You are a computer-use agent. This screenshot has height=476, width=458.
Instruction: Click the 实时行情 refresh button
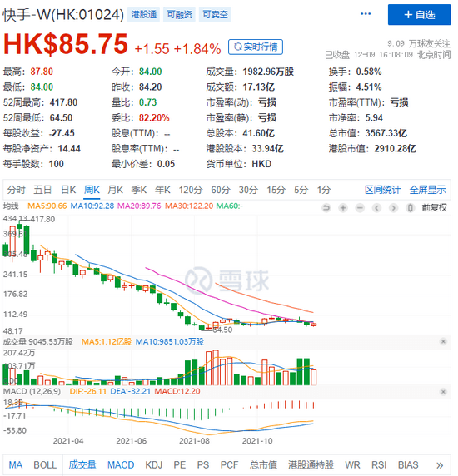tap(256, 47)
